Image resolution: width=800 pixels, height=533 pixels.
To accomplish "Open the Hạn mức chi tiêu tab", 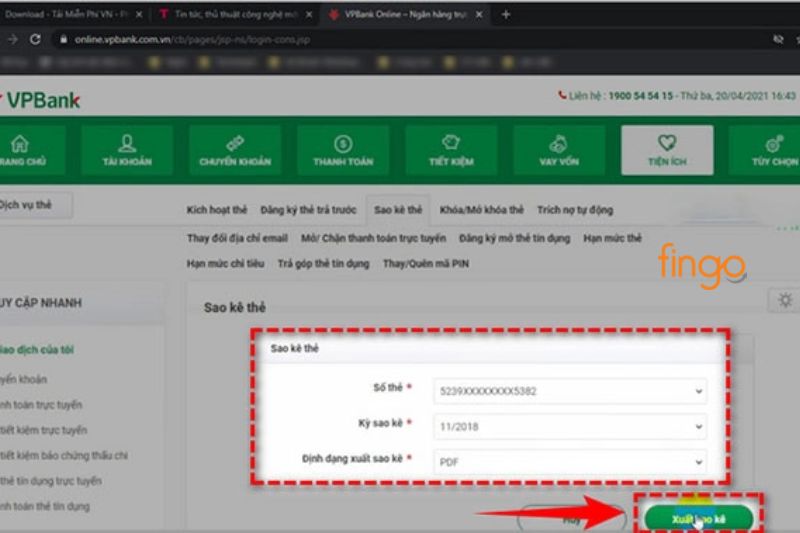I will coord(226,264).
